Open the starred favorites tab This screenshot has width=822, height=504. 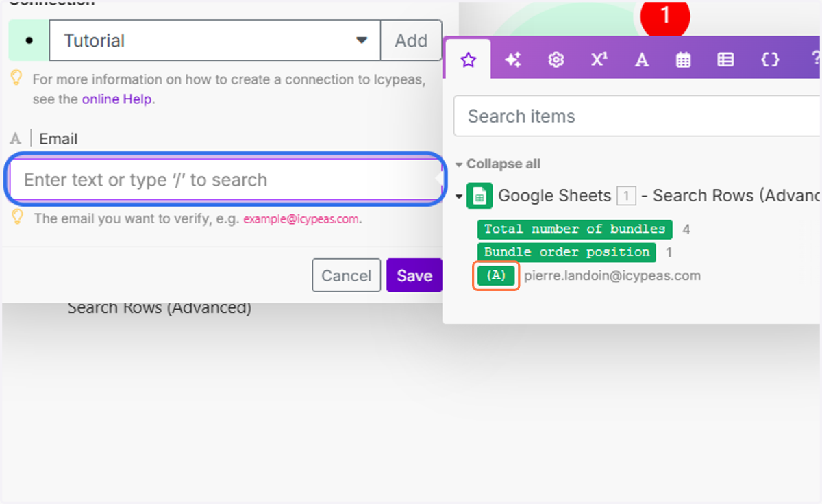point(468,60)
